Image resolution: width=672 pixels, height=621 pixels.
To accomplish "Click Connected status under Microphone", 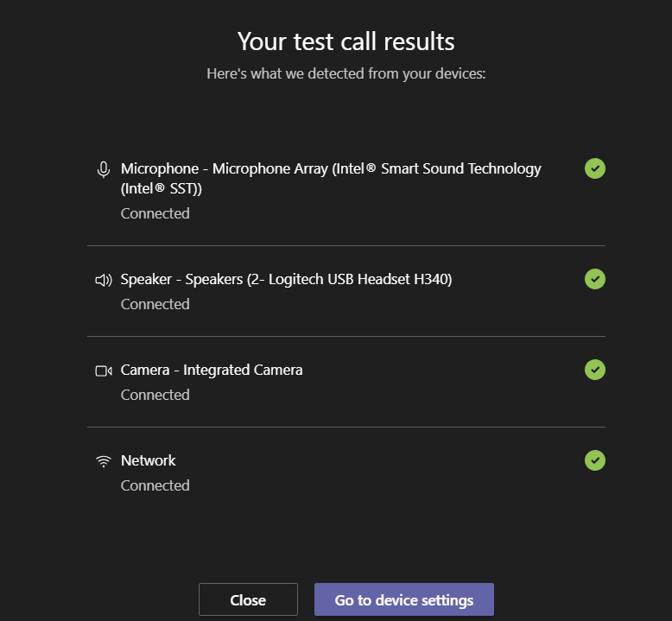I will click(155, 213).
